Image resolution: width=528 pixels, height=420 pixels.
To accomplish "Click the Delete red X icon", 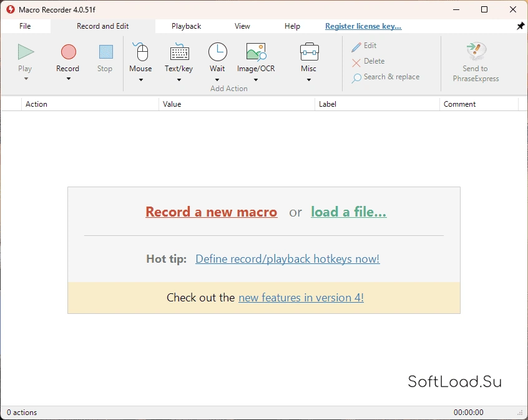I will 356,62.
